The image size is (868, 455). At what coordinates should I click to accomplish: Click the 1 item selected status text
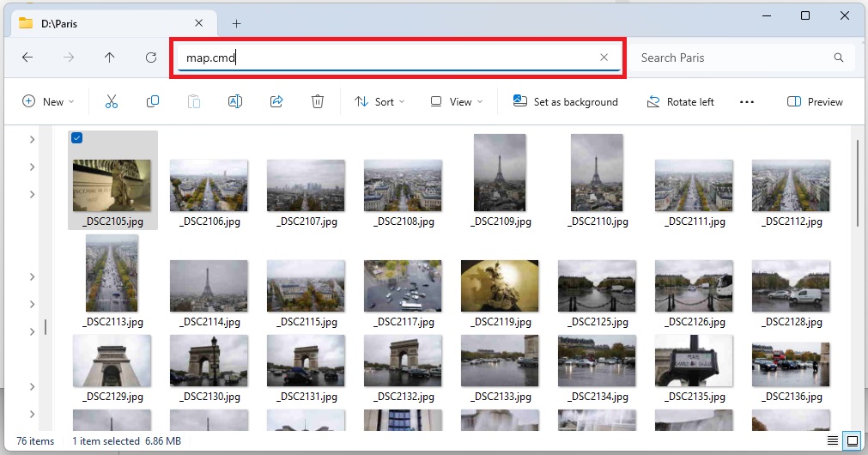(x=106, y=441)
